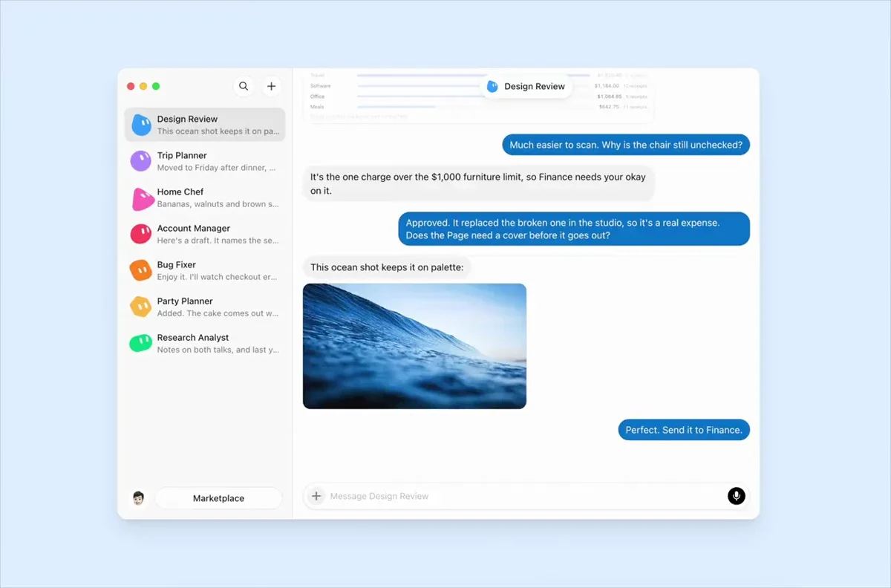
Task: Open the Bug Fixer chat
Action: pyautogui.click(x=205, y=270)
